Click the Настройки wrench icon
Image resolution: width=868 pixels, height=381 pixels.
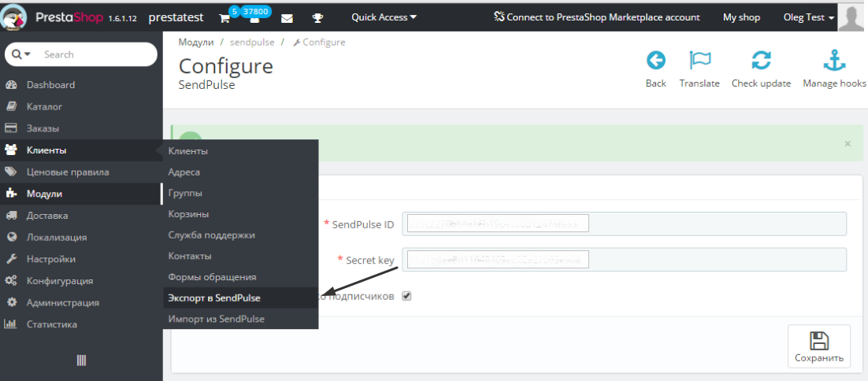click(11, 259)
